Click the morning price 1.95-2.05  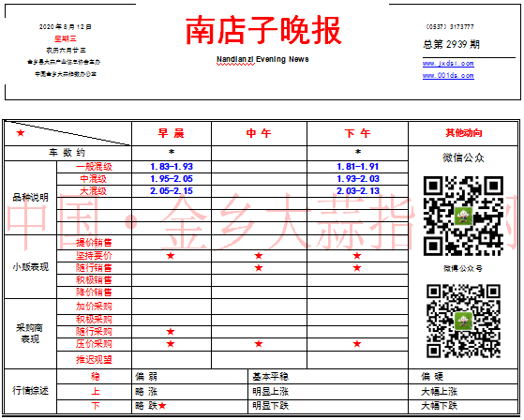pos(172,179)
